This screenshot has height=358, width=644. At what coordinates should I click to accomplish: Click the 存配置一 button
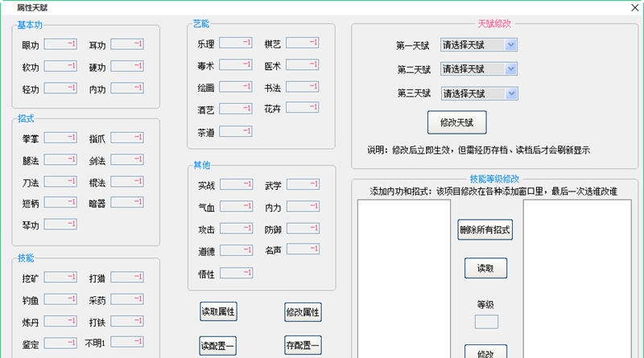[x=303, y=347]
